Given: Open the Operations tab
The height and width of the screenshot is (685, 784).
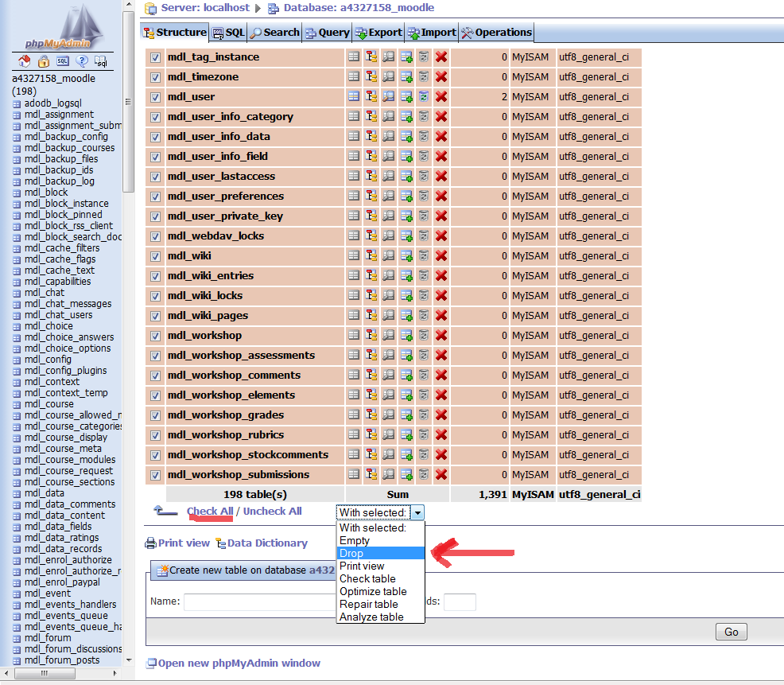Looking at the screenshot, I should (496, 33).
